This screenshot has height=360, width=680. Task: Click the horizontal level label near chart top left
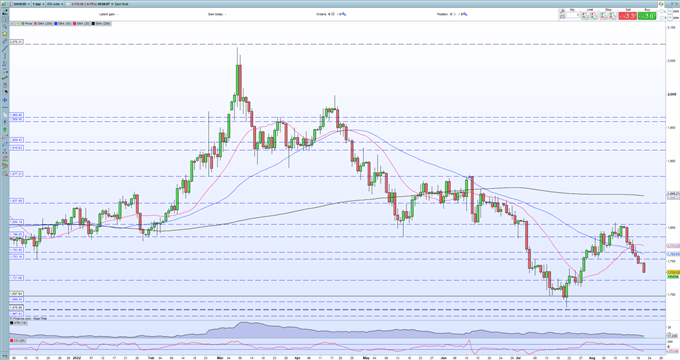(16, 43)
